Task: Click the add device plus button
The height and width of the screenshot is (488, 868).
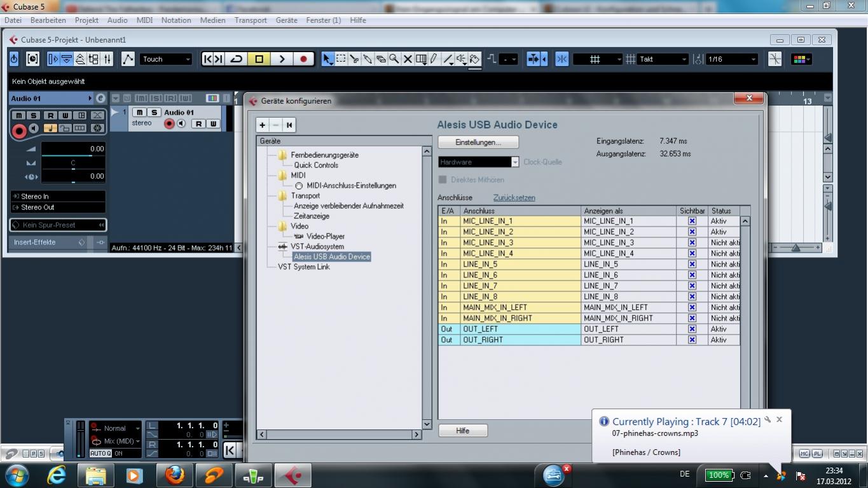Action: (x=263, y=125)
